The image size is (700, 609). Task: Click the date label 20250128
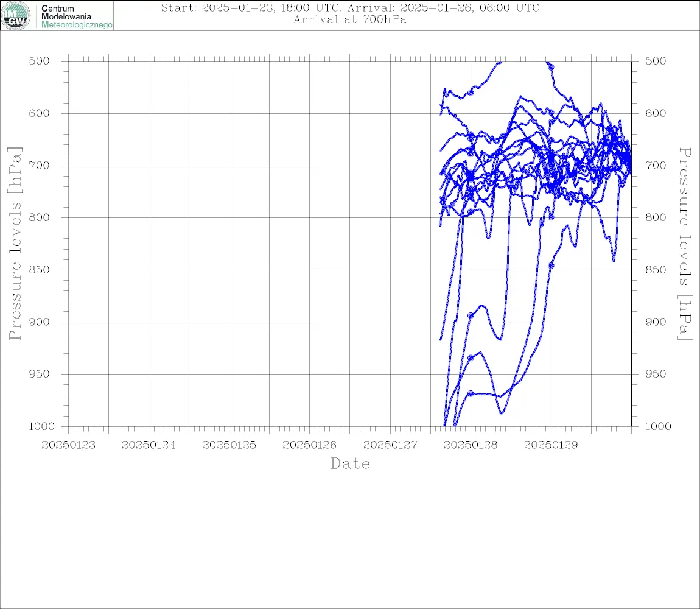(x=471, y=445)
